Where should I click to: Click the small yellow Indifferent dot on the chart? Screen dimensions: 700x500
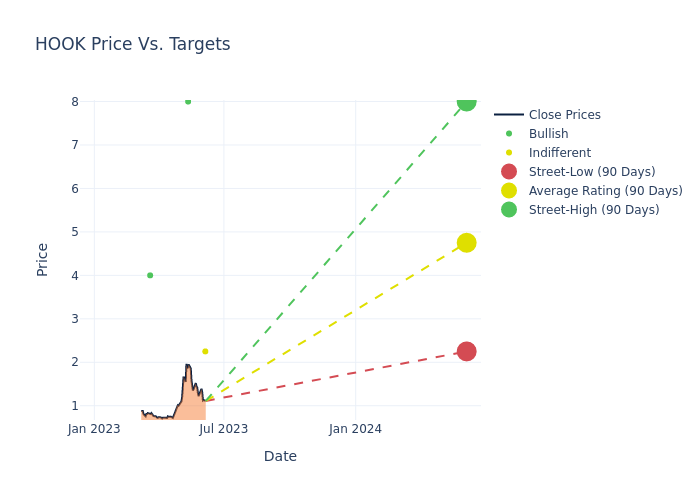point(205,351)
